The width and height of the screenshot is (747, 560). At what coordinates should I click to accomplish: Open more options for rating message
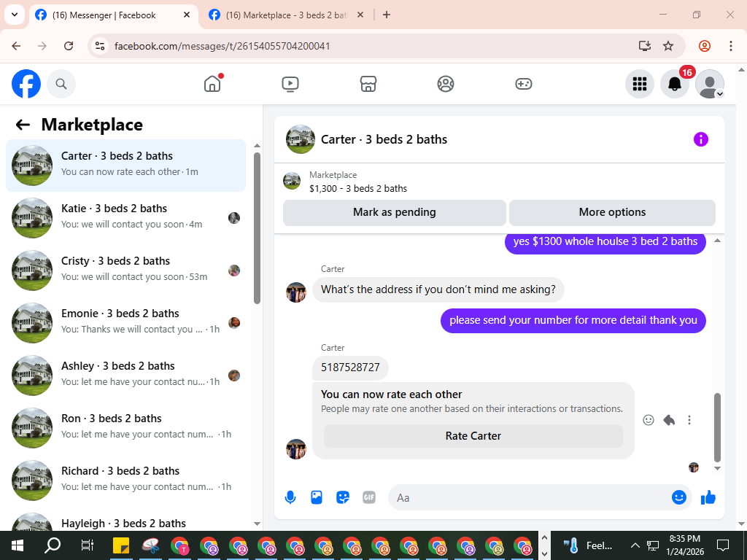(689, 420)
